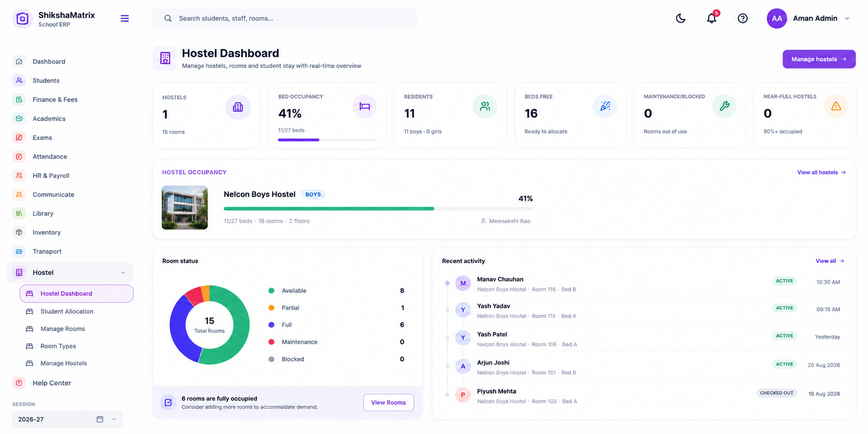The height and width of the screenshot is (434, 868).
Task: Open View all hostels link
Action: 822,173
